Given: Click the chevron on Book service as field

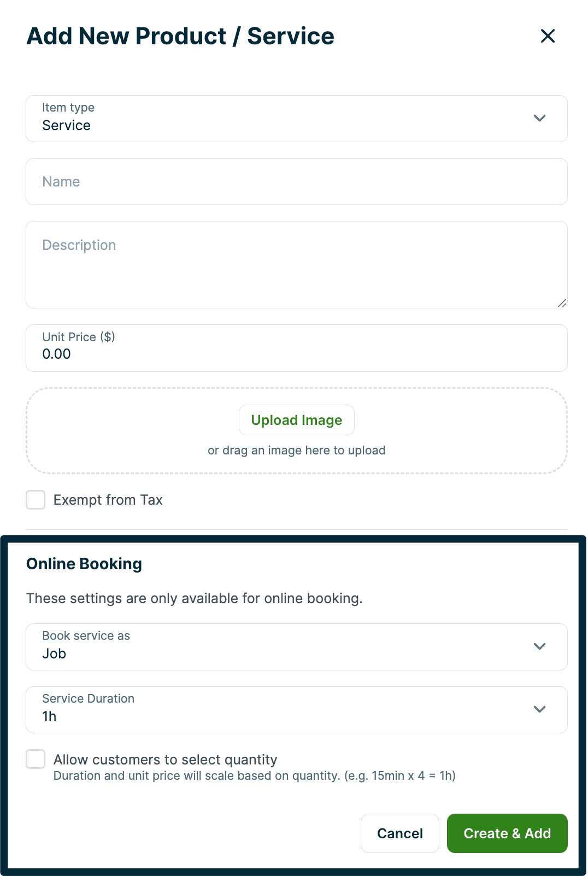Looking at the screenshot, I should [x=539, y=646].
